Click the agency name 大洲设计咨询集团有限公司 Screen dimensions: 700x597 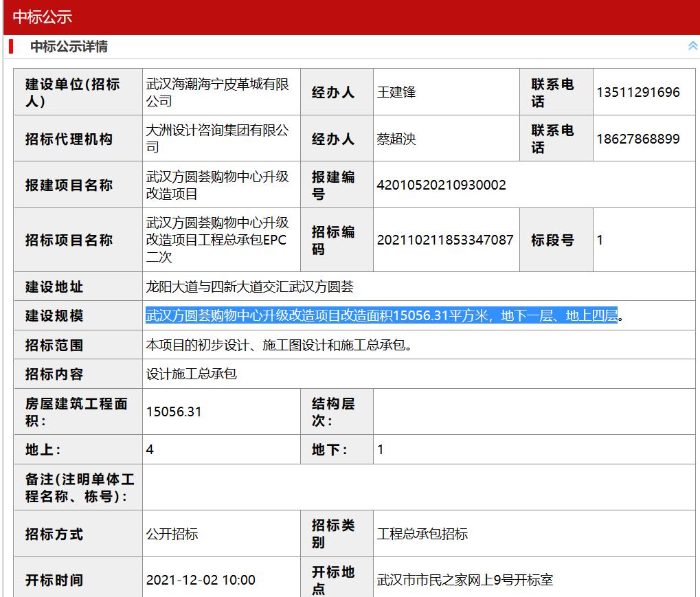click(217, 139)
